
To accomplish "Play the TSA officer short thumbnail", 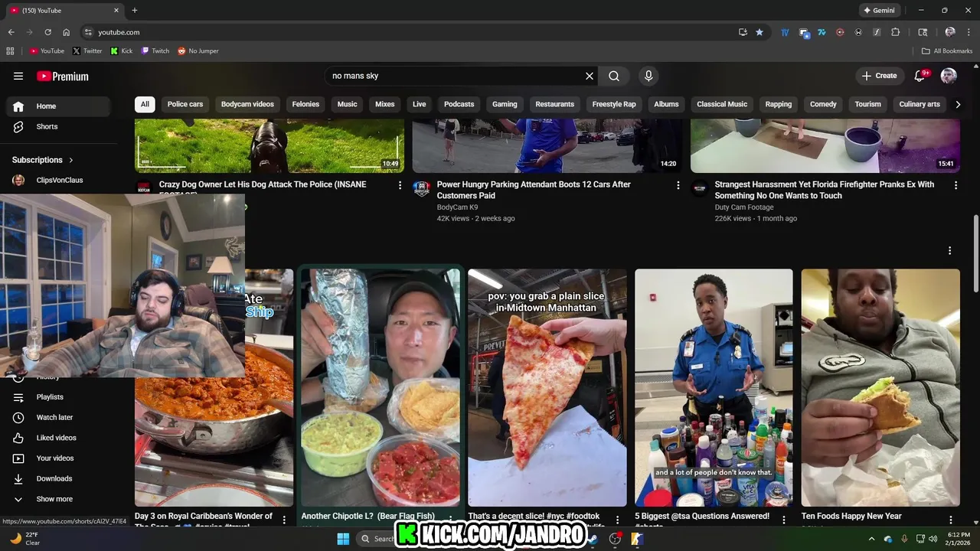I will point(714,387).
